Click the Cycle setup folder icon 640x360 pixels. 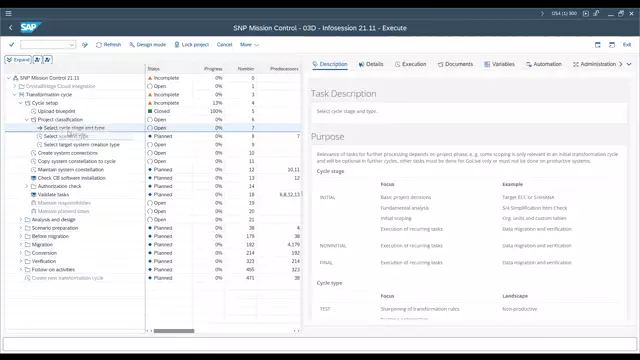point(28,103)
